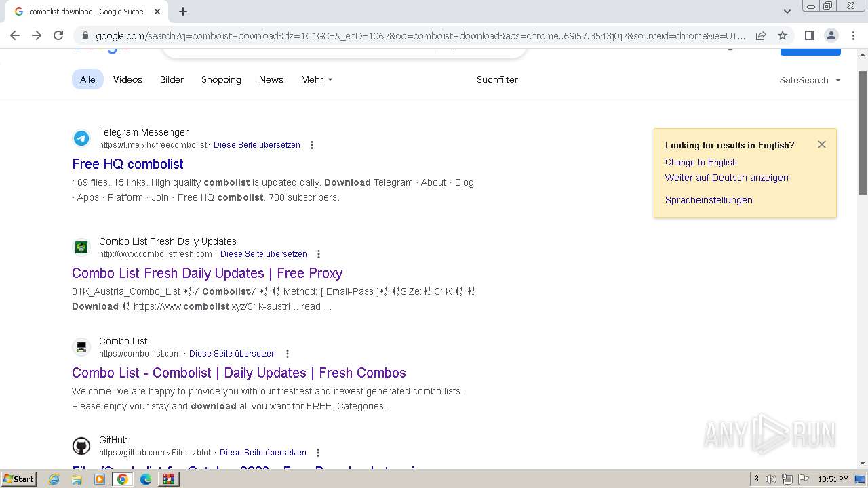This screenshot has height=488, width=868.
Task: Translate the Telegram result page
Action: [257, 145]
